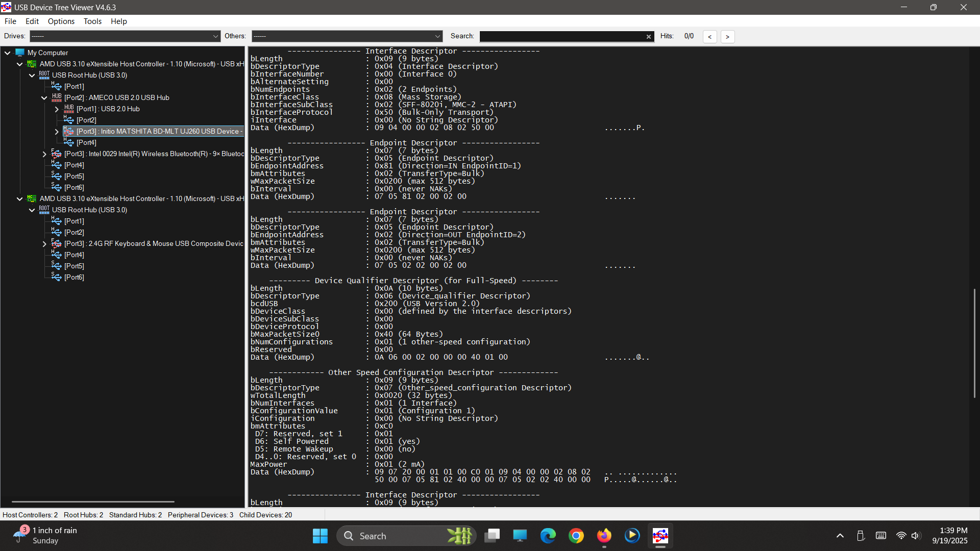Collapse the first USB Root Hub node
The image size is (980, 551).
(32, 75)
